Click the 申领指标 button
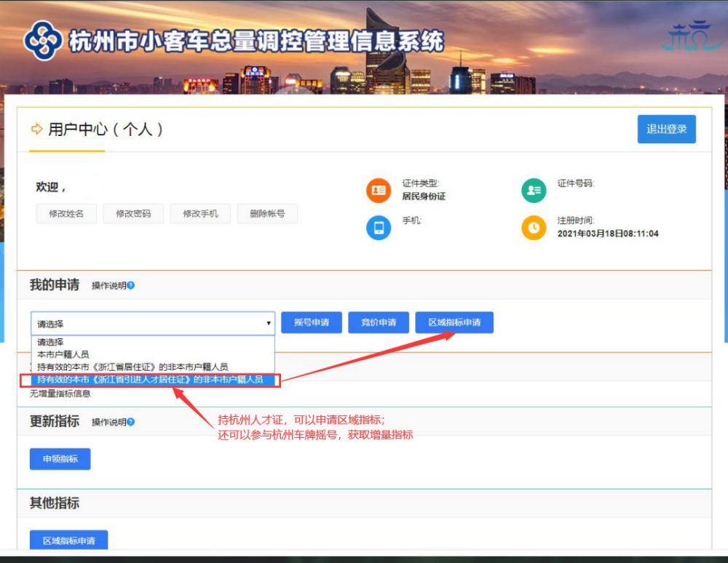This screenshot has width=728, height=563. tap(60, 459)
